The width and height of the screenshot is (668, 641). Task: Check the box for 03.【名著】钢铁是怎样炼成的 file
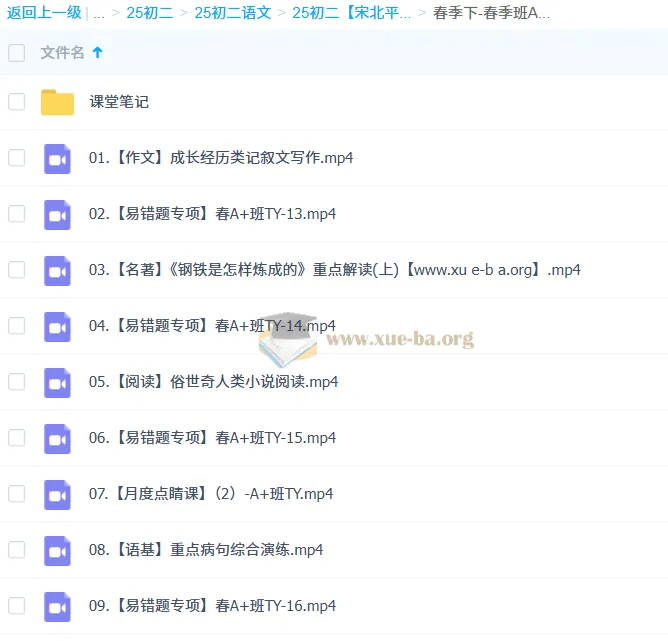click(17, 270)
